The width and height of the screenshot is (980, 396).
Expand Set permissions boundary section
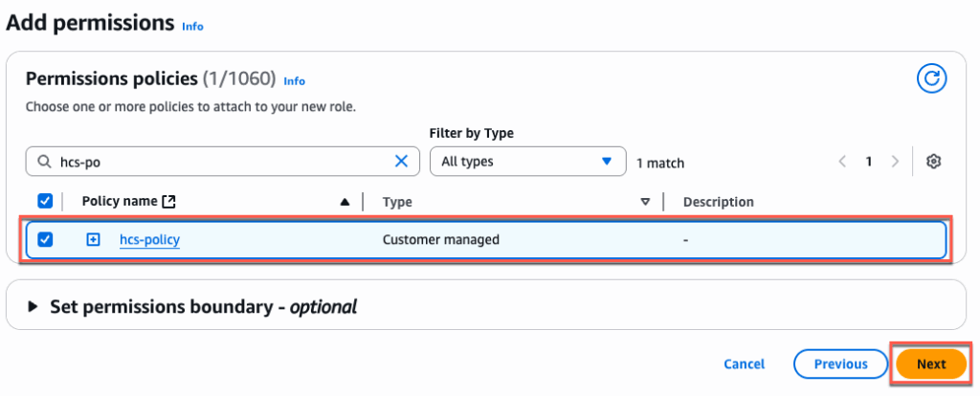tap(34, 307)
